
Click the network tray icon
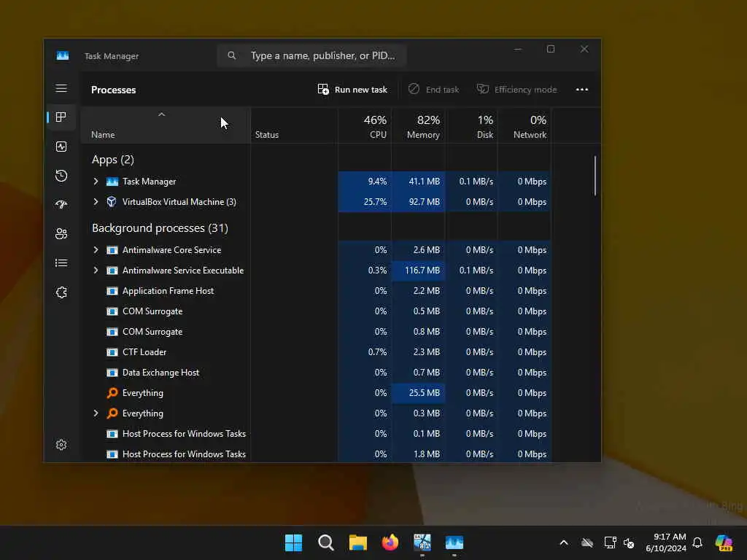tap(611, 542)
